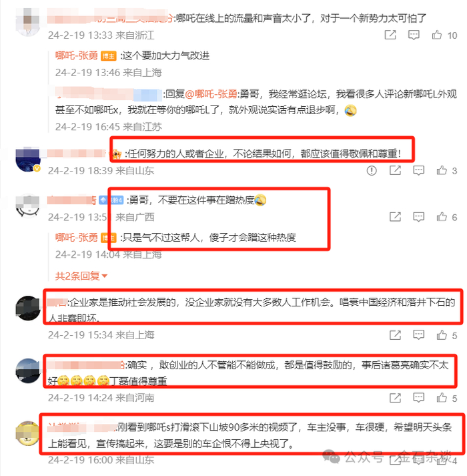The width and height of the screenshot is (467, 476).
Task: Share the Guangxi comment about 蹭热度
Action: tap(395, 217)
